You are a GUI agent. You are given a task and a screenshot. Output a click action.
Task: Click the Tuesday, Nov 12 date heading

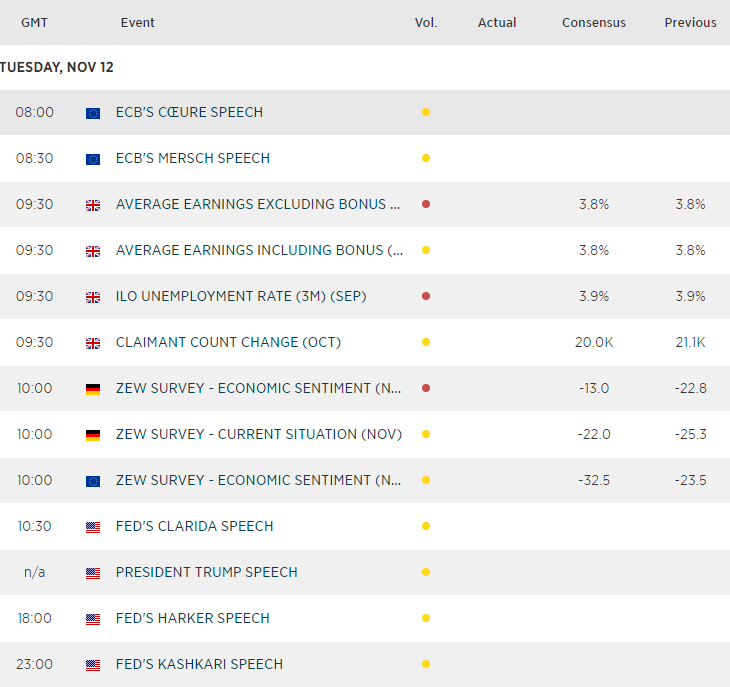click(57, 67)
